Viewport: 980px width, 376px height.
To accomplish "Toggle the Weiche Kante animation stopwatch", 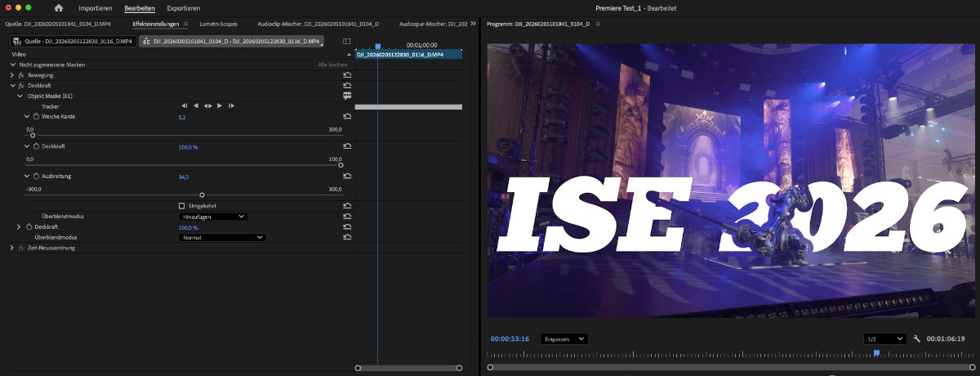I will [36, 117].
